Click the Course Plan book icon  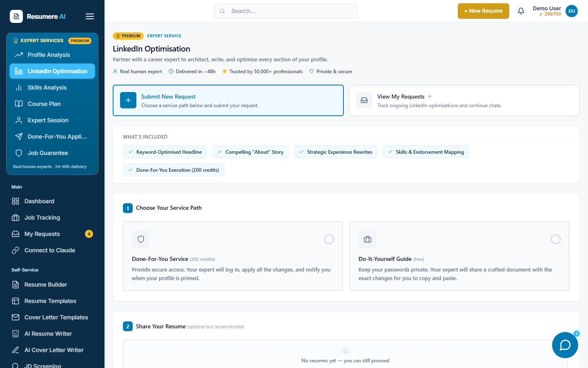(x=19, y=104)
